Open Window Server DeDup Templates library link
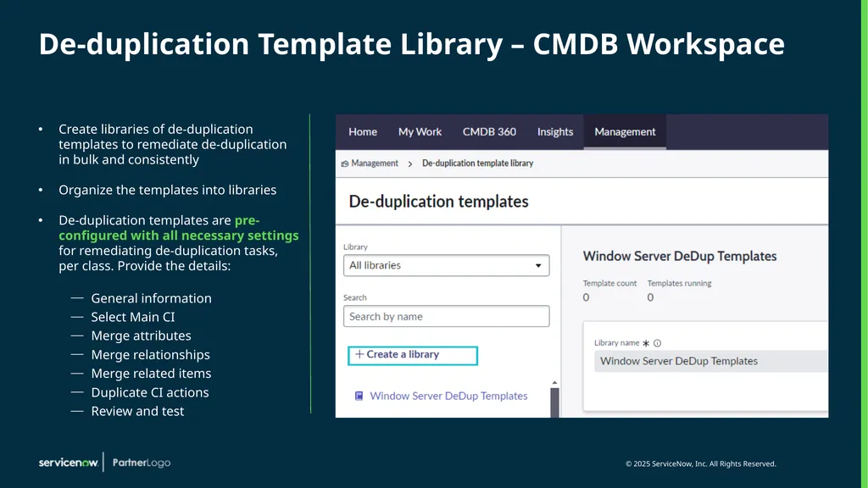Image resolution: width=868 pixels, height=488 pixels. click(x=448, y=396)
